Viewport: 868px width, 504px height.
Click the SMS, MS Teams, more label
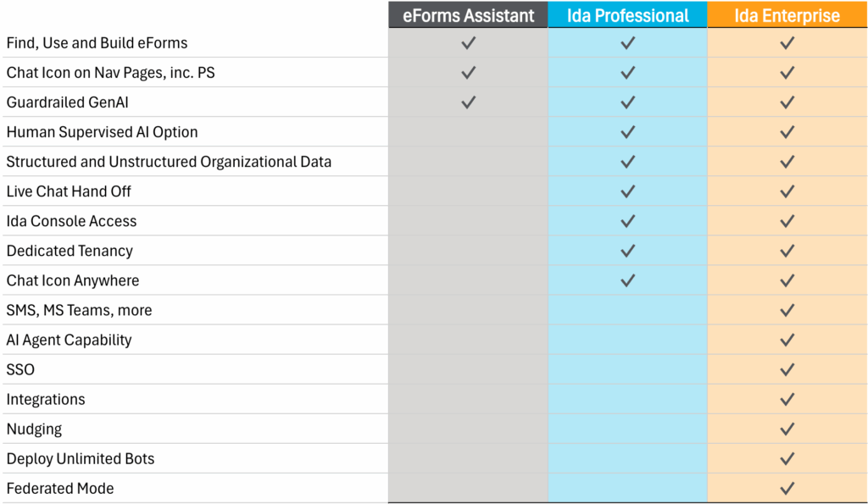pyautogui.click(x=79, y=310)
